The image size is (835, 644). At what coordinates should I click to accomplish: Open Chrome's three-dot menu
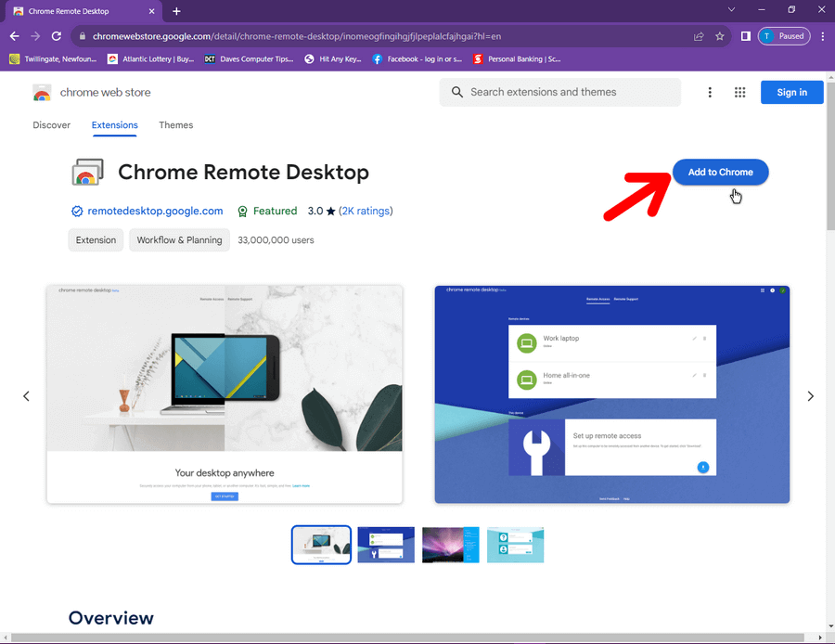click(x=823, y=36)
